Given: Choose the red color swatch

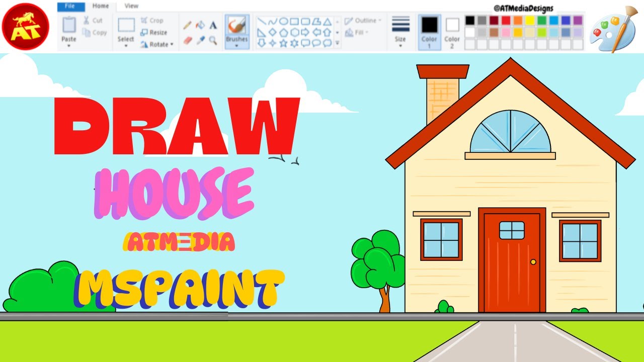Looking at the screenshot, I should point(506,21).
